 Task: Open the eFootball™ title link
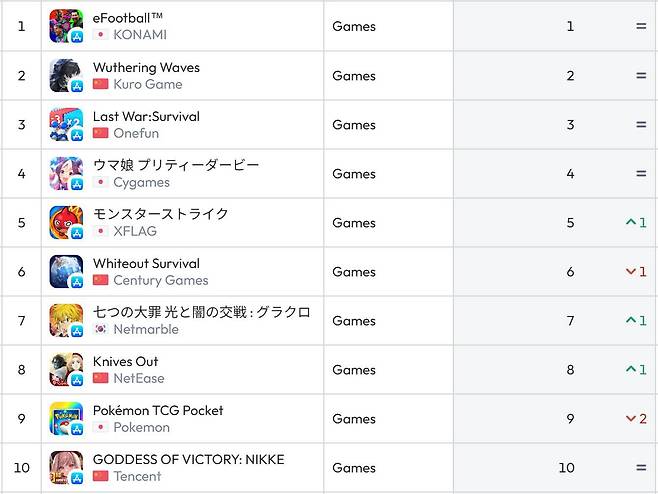tap(127, 18)
